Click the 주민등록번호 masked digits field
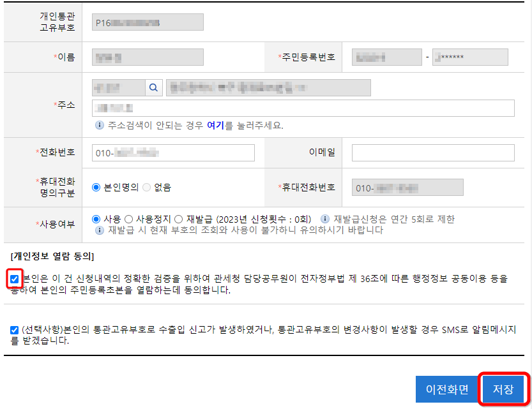This screenshot has height=409, width=532. [471, 57]
